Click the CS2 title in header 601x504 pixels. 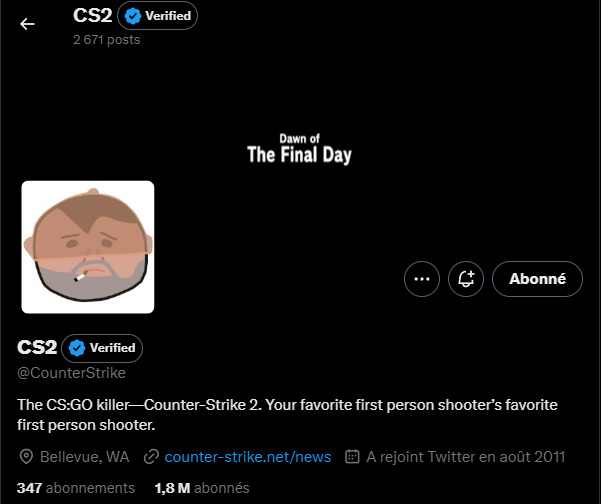tap(92, 16)
